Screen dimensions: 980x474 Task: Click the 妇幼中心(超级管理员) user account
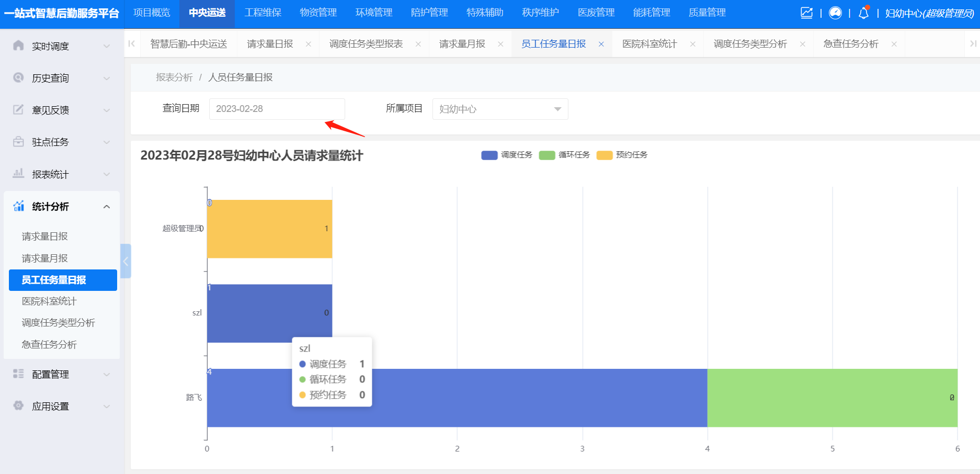click(929, 13)
